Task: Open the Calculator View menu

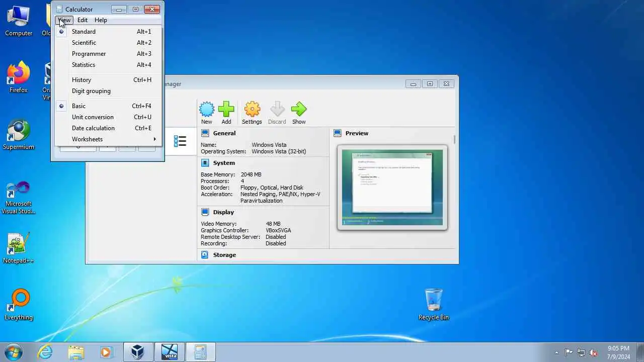Action: [64, 20]
